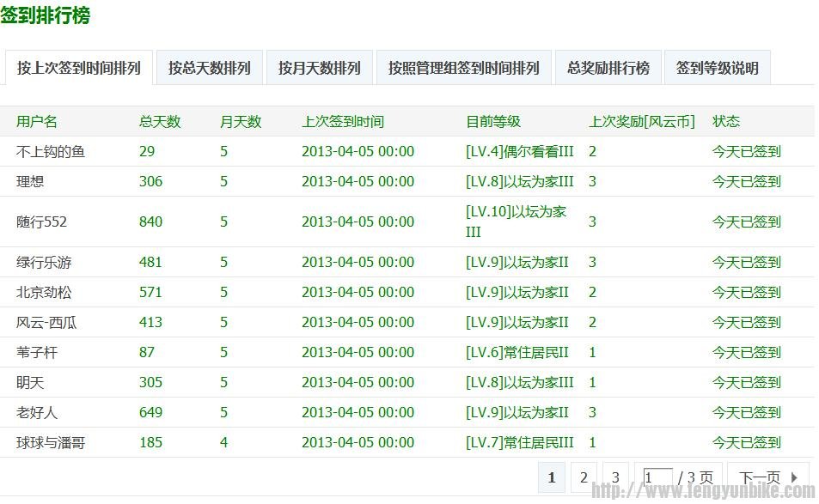
Task: Select 按照管理组签到时间排列 tab
Action: point(463,68)
